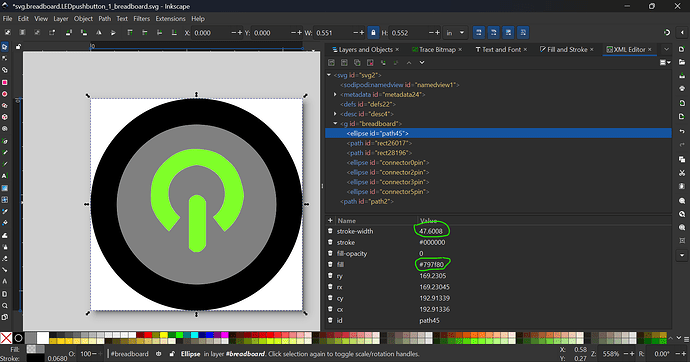This screenshot has height=362, width=690.
Task: Open the Path menu
Action: tap(105, 18)
